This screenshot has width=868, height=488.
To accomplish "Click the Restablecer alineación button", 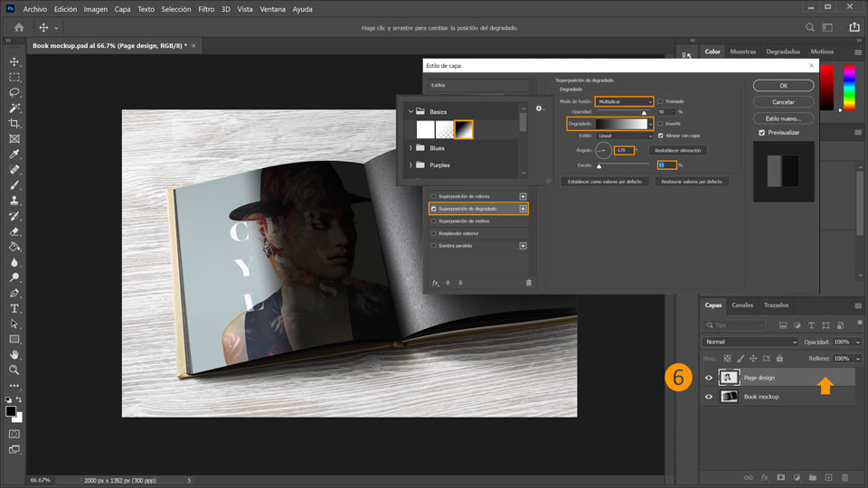I will 677,150.
